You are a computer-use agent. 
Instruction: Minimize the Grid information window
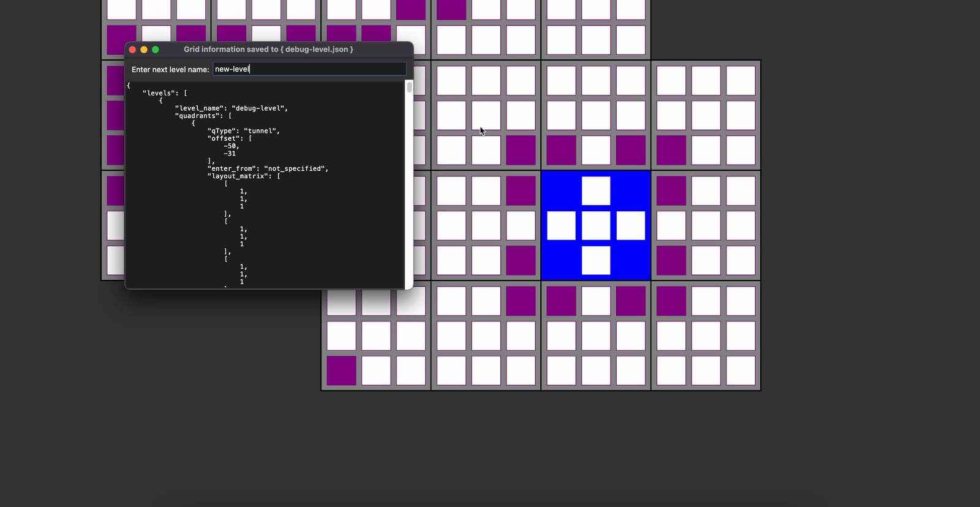[x=144, y=50]
